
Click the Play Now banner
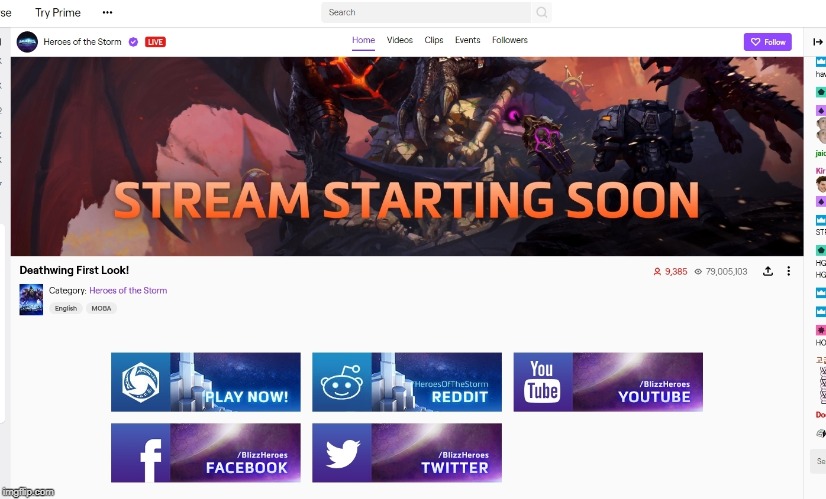coord(205,382)
